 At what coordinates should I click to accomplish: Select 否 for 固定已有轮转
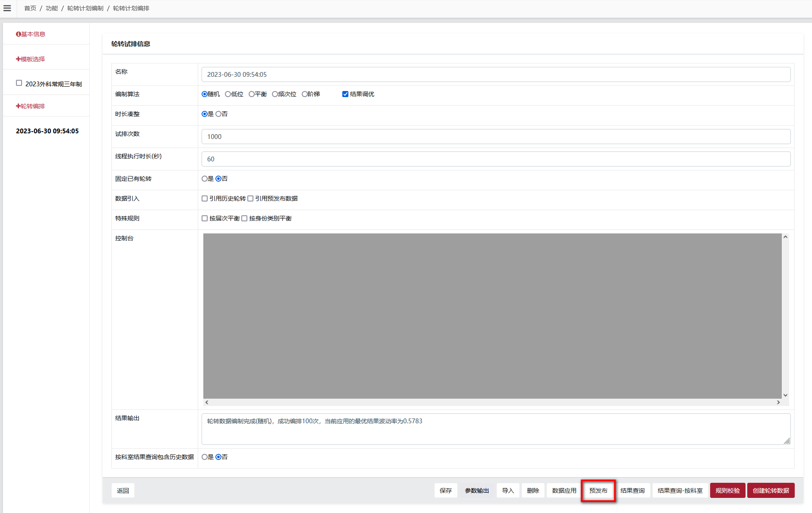(218, 179)
